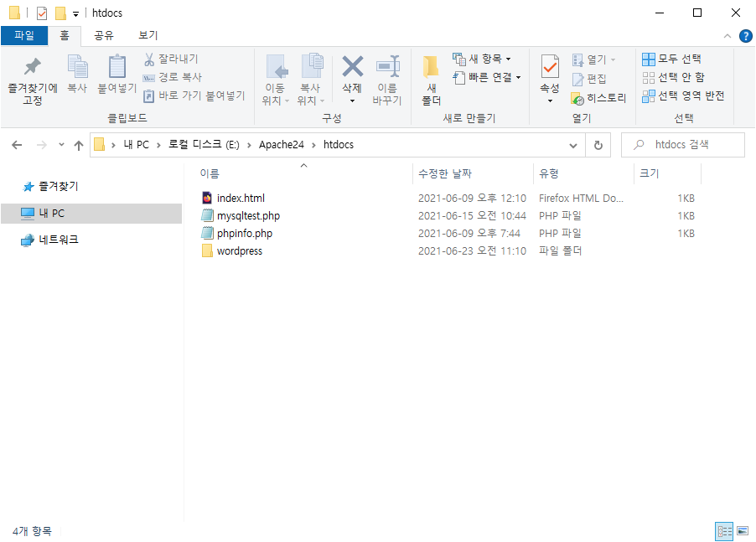Click 히스토리 (History) in the ribbon
The height and width of the screenshot is (542, 756).
coord(598,98)
